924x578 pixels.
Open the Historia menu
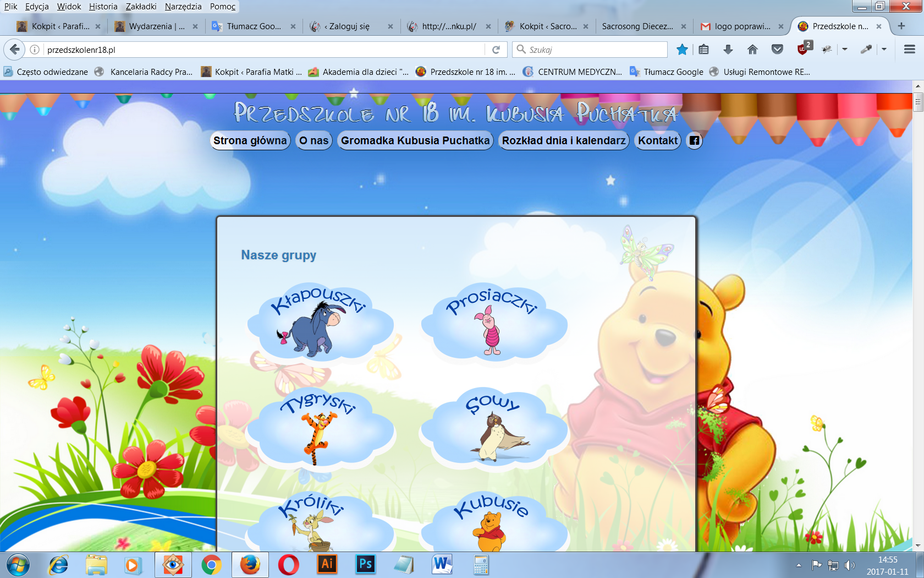tap(103, 7)
